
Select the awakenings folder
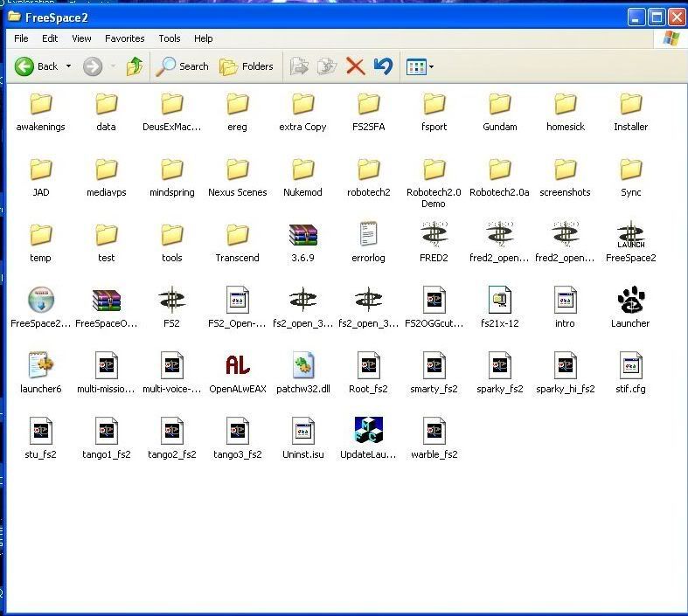point(41,112)
